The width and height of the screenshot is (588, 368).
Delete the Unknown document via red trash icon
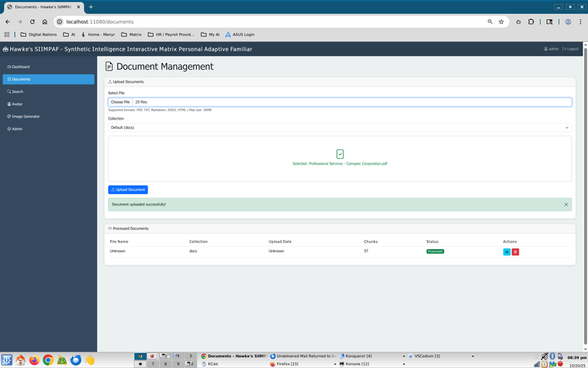pos(515,251)
